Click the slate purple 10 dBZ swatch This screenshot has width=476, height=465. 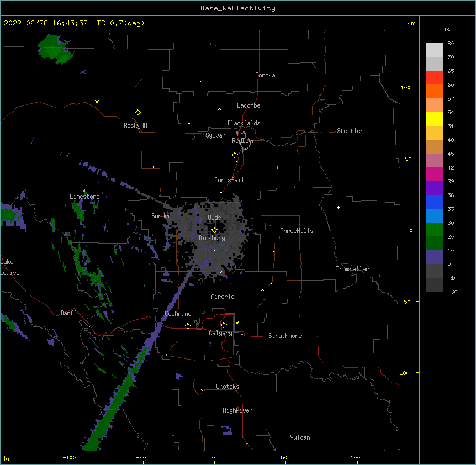click(x=434, y=257)
